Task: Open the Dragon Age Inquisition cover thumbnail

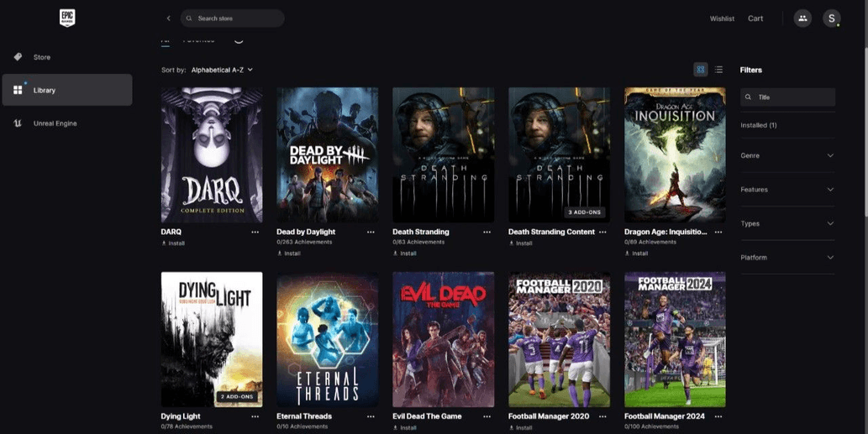Action: point(675,154)
